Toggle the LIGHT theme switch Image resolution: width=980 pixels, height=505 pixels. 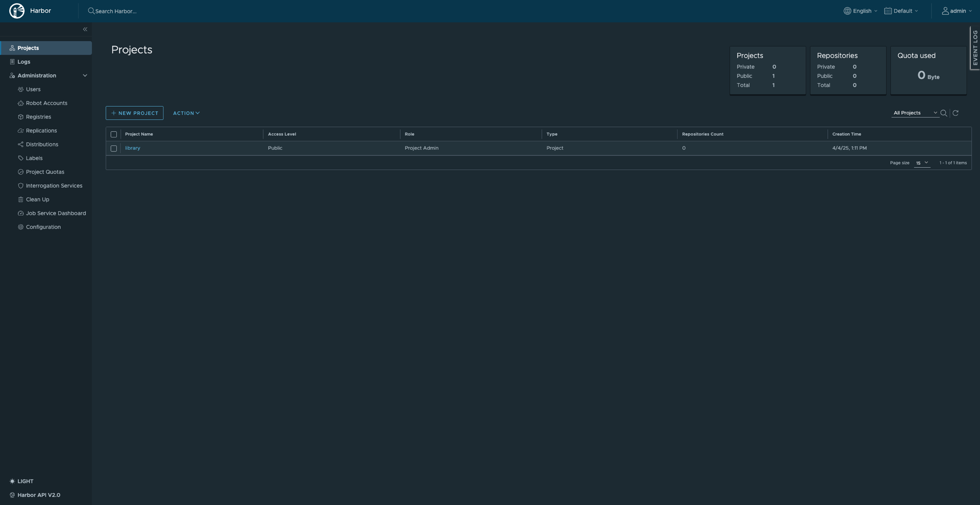pos(22,481)
